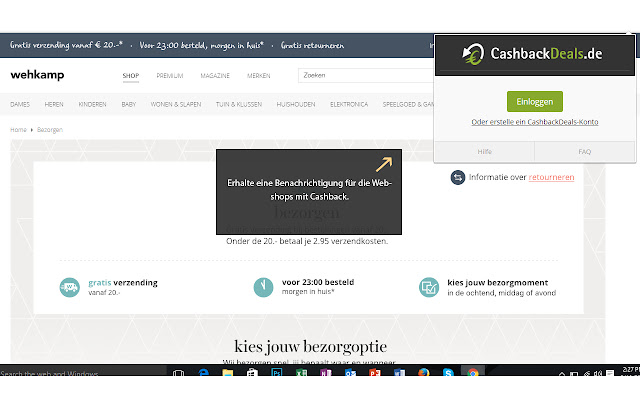This screenshot has width=640, height=400.
Task: Click the 'kies jouw bezorgmoment' text
Action: click(498, 282)
